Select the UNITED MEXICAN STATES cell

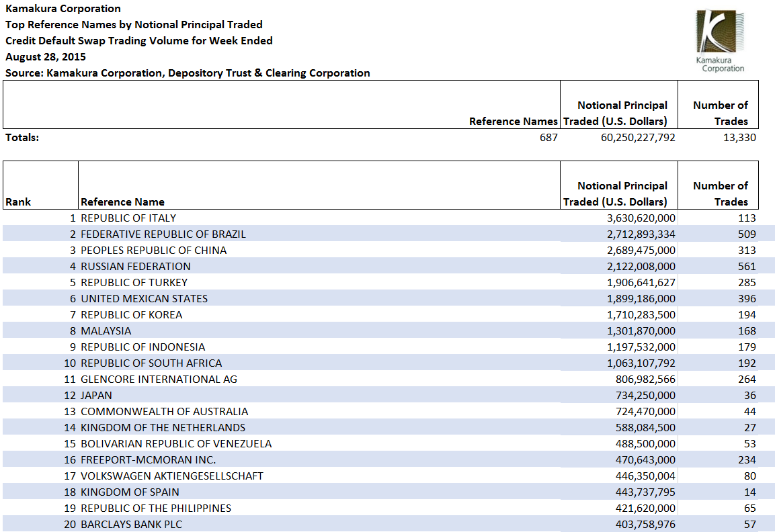click(x=145, y=299)
